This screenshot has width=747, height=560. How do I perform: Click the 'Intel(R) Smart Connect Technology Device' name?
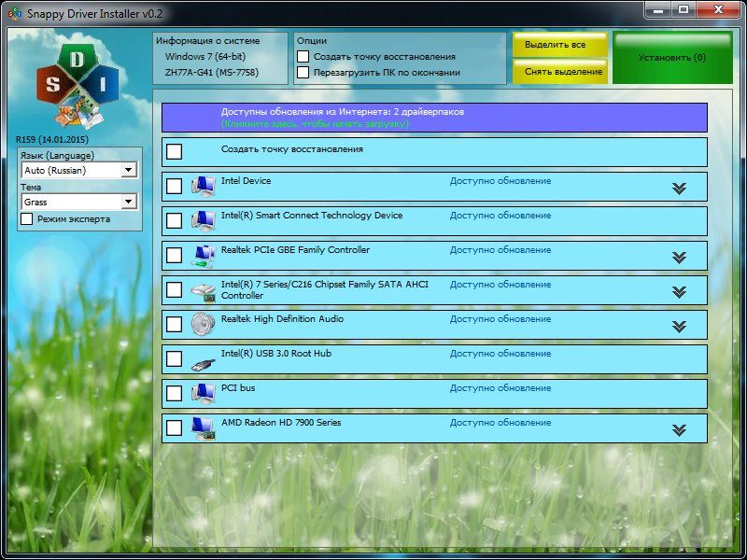point(312,216)
